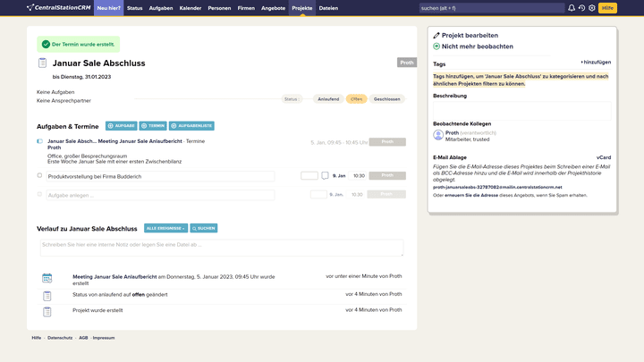This screenshot has height=362, width=644.
Task: Click the Nicht mehr beobachten eye icon
Action: (x=436, y=46)
